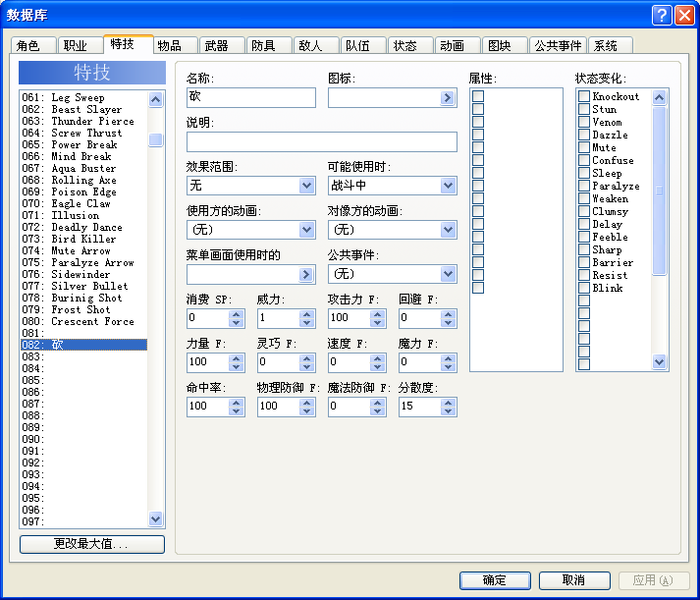This screenshot has width=700, height=600.
Task: Select skill 077: Silver Bullet
Action: pyautogui.click(x=83, y=286)
